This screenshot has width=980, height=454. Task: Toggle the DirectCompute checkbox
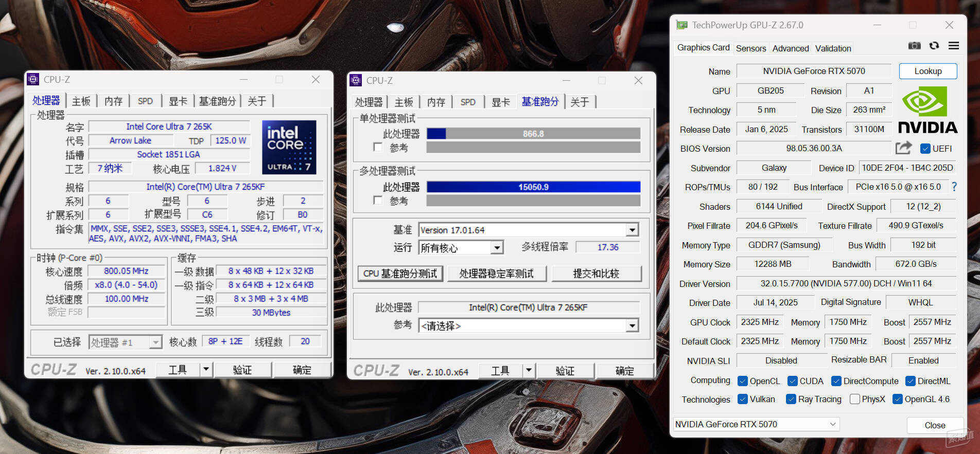click(836, 381)
